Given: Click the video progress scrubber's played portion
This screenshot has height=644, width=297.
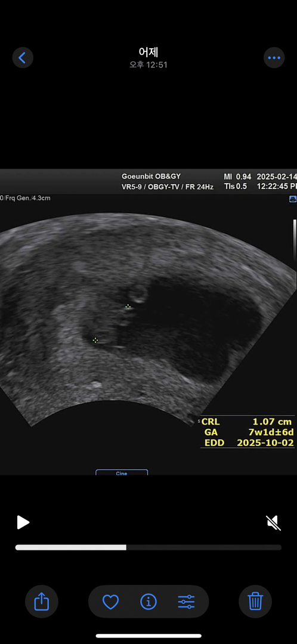Looking at the screenshot, I should (x=70, y=547).
